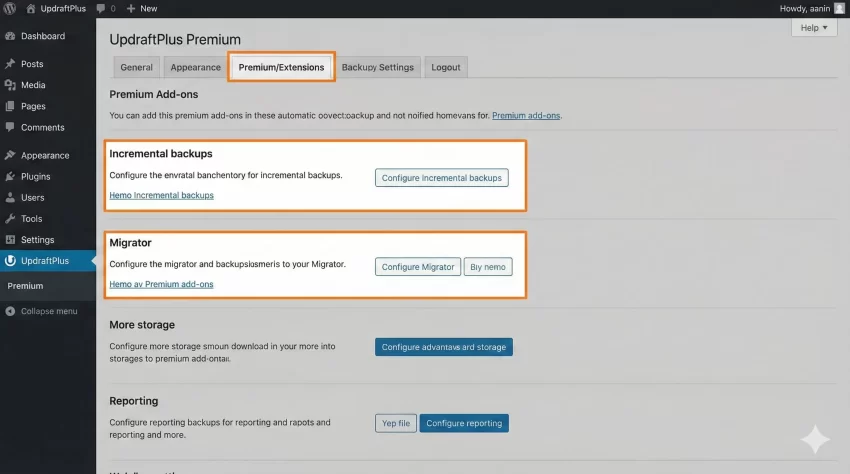Click the Dashboard gauge icon
This screenshot has height=474, width=850.
click(x=10, y=36)
